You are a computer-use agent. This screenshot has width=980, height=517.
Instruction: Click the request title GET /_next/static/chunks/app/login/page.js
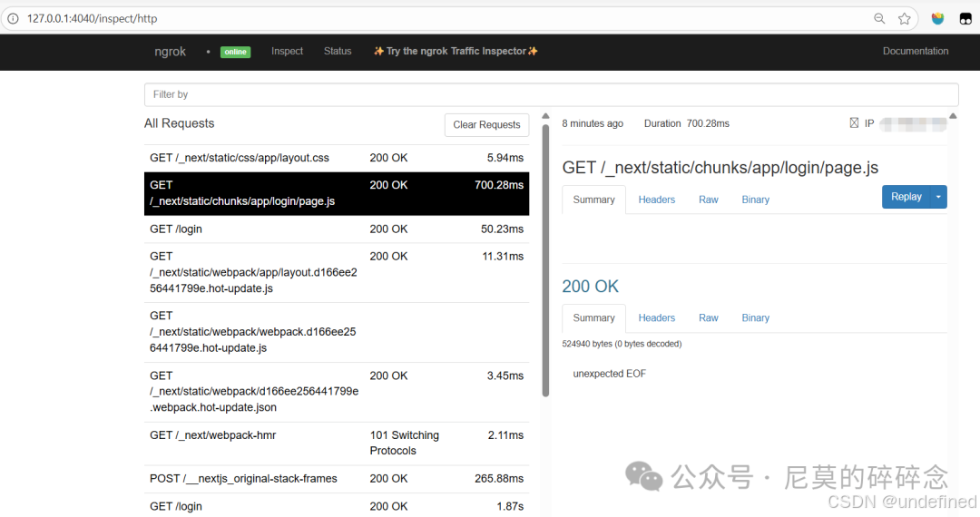tap(720, 168)
